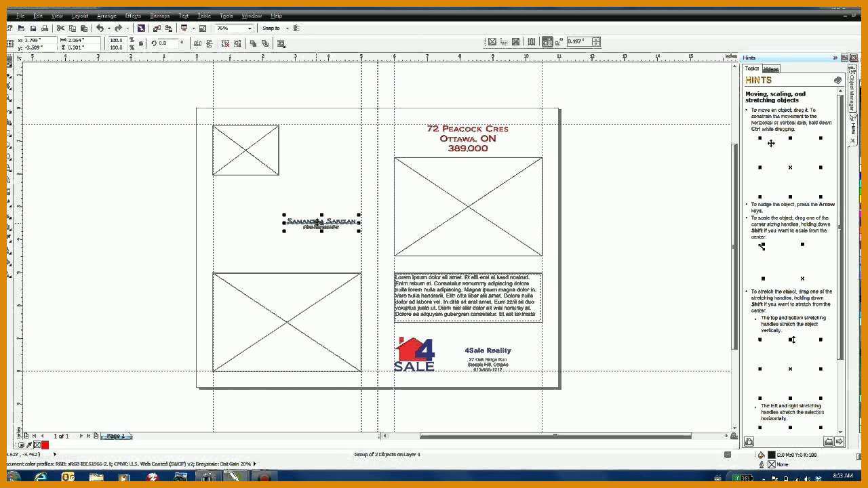Click the Options icon next to Snap to

[297, 28]
